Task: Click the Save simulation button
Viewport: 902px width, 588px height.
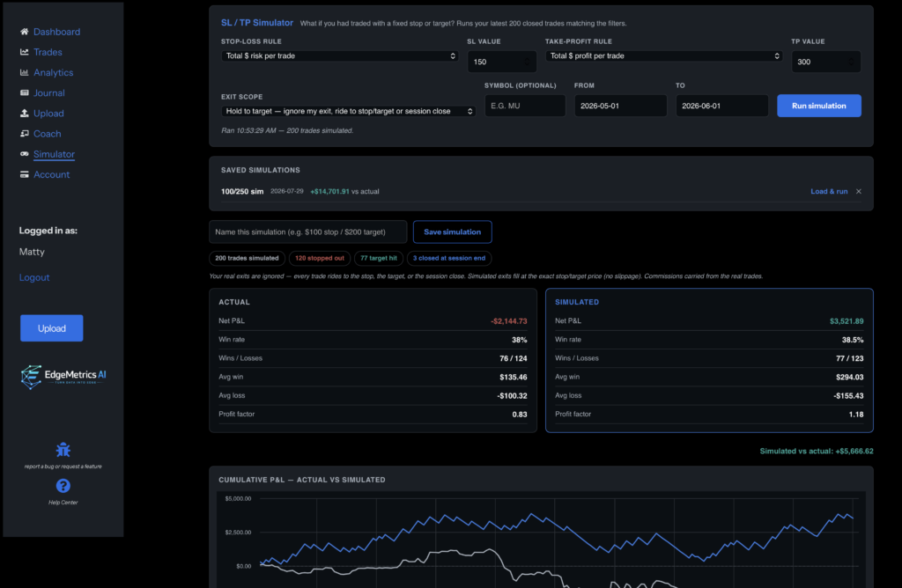Action: pyautogui.click(x=452, y=232)
